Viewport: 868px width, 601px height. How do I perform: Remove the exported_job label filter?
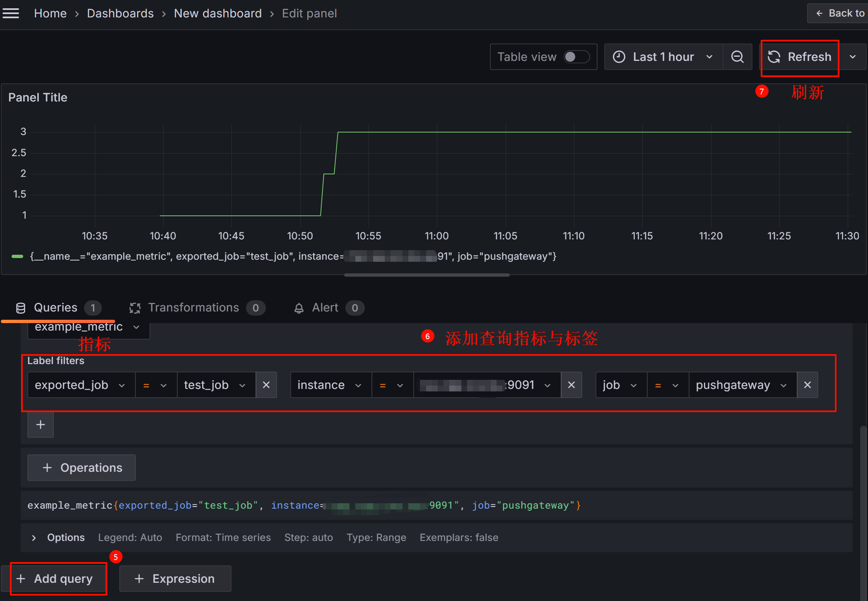266,385
